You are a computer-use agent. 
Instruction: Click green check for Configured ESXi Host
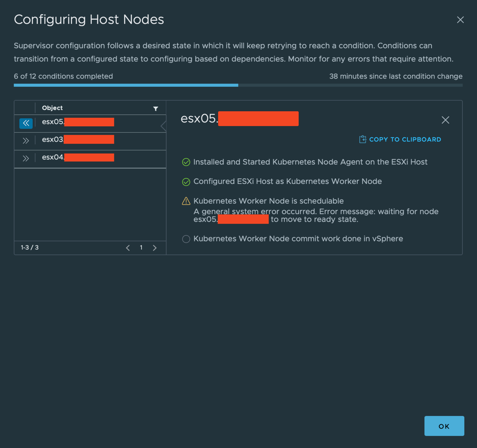186,182
